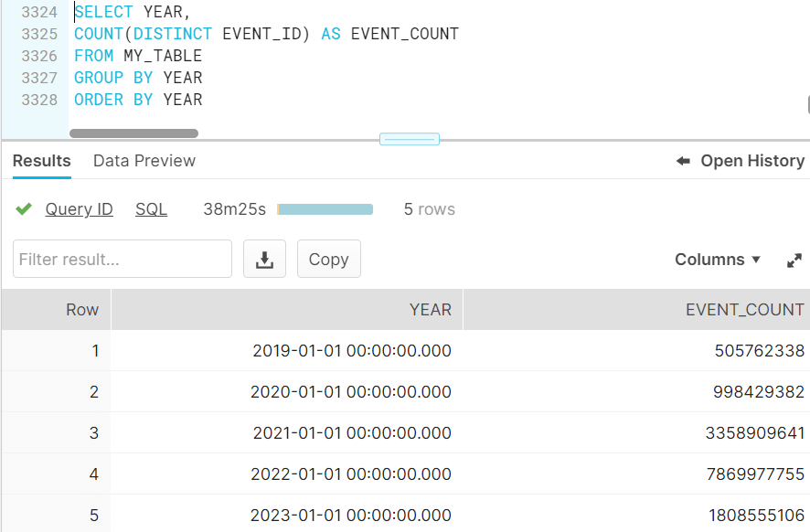810x532 pixels.
Task: Click the green query success checkmark
Action: coord(24,209)
